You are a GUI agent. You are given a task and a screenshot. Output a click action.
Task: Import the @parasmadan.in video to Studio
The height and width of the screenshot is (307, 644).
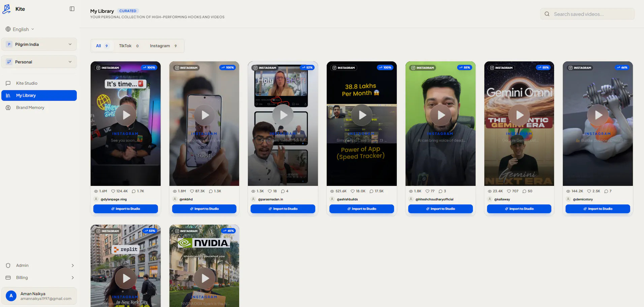tap(283, 209)
